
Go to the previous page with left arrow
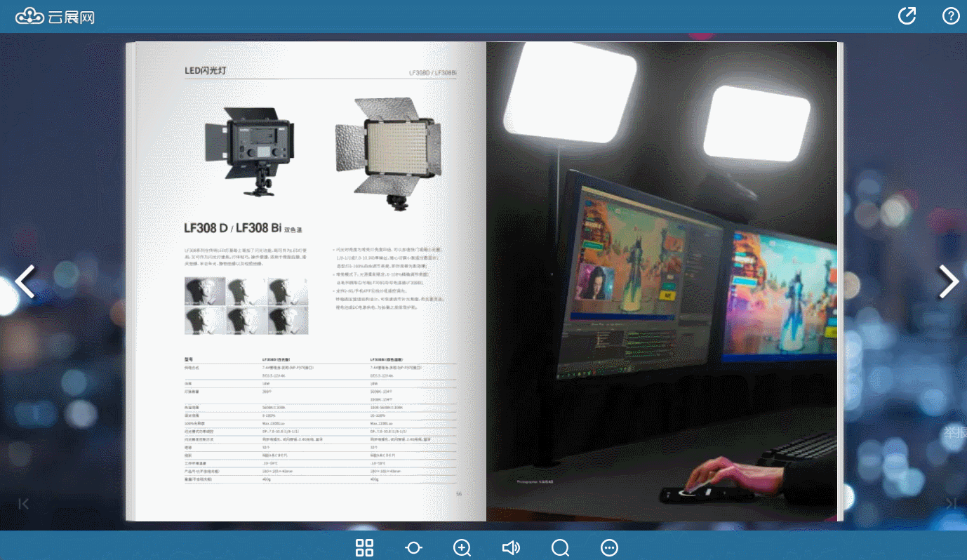coord(25,282)
